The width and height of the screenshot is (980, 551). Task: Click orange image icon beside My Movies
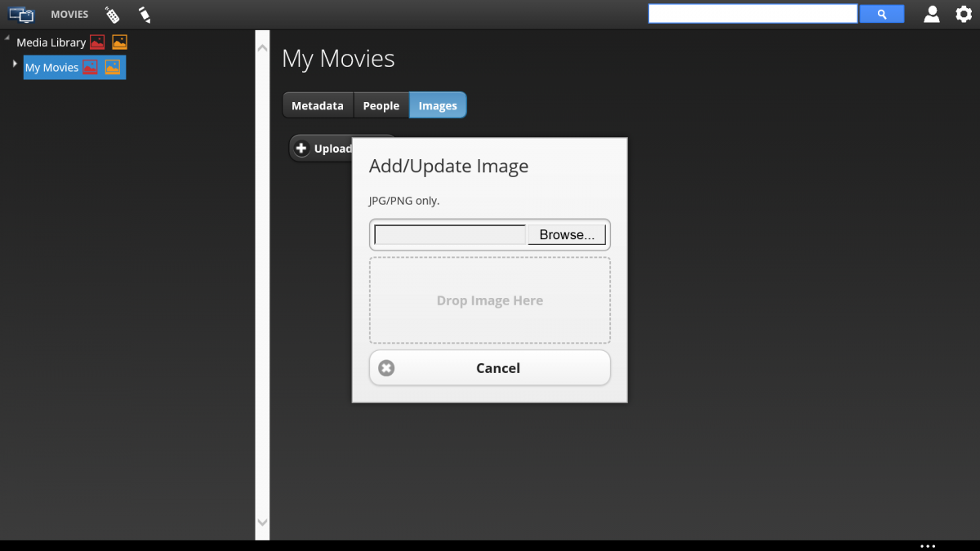pyautogui.click(x=113, y=68)
